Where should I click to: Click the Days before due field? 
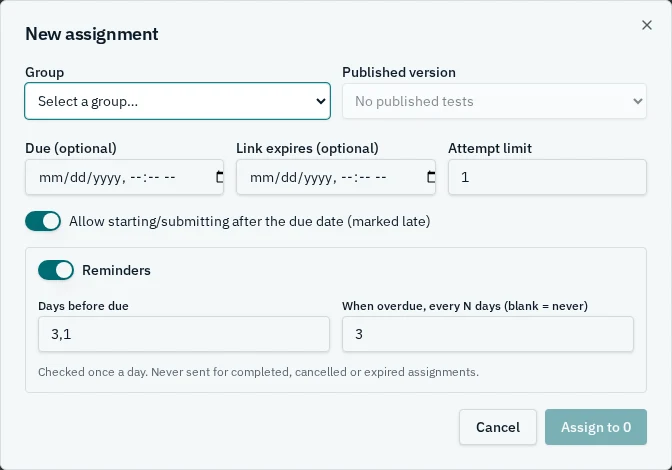(184, 334)
